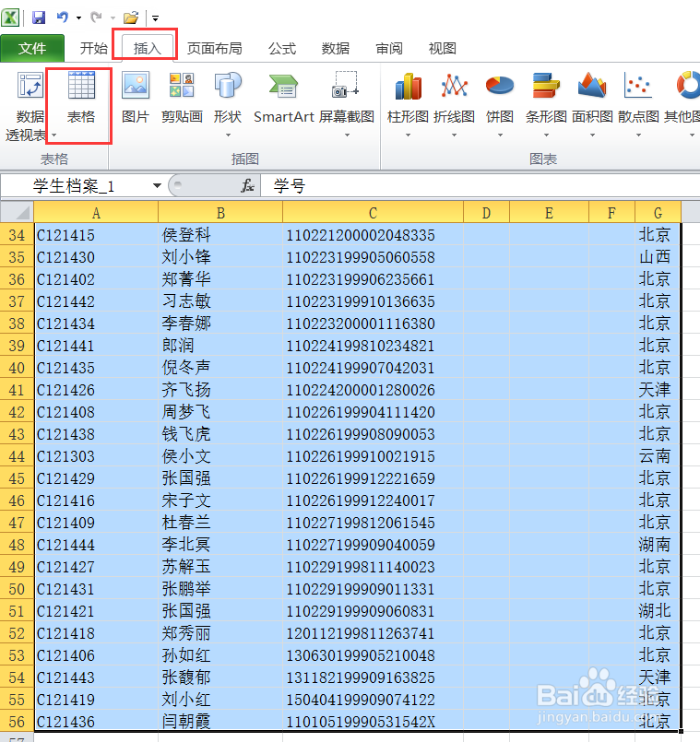Switch to the 审阅 ribbon tab
The width and height of the screenshot is (700, 742).
click(389, 48)
